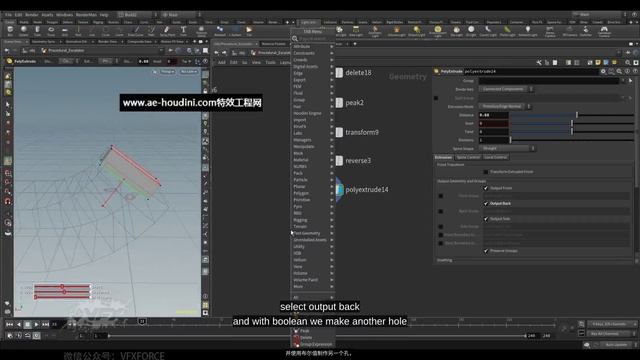Select the Grid shelf tool
This screenshot has height=360, width=640.
point(64,31)
